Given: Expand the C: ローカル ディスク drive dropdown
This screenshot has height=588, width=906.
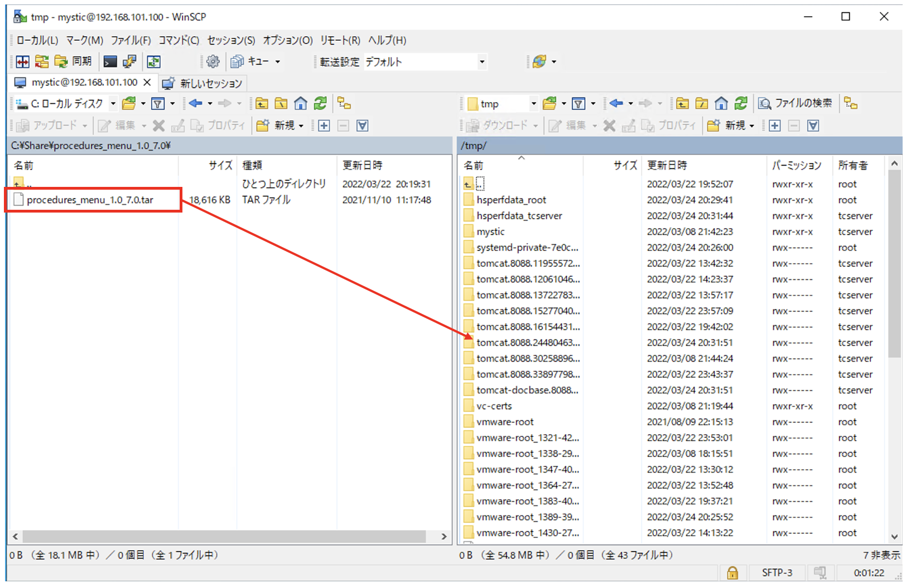Looking at the screenshot, I should click(x=113, y=103).
